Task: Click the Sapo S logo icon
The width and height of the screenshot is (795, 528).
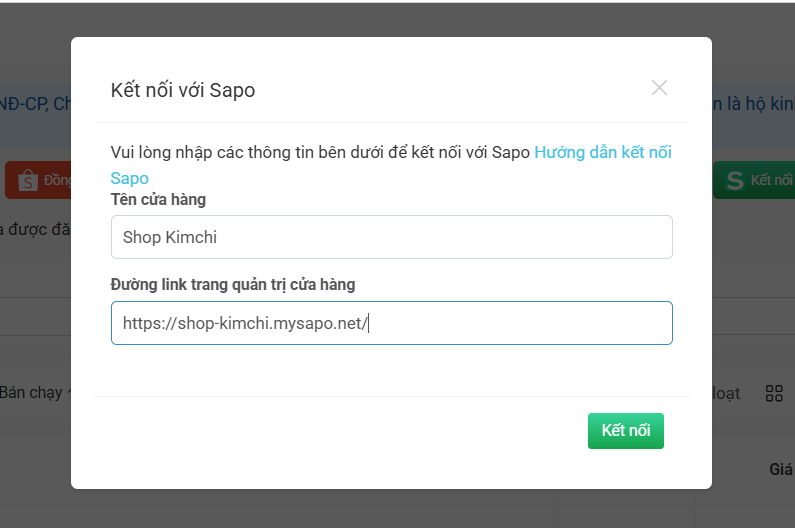Action: [735, 181]
